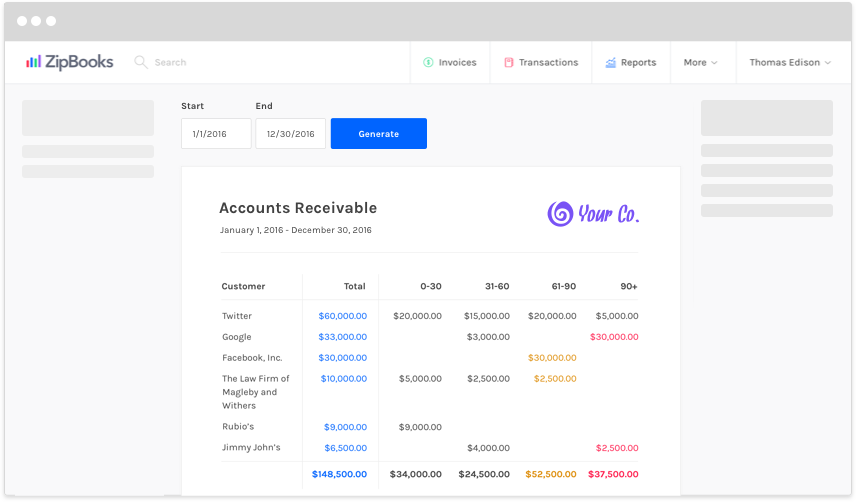
Task: Click the ZipBooks logo
Action: [69, 62]
